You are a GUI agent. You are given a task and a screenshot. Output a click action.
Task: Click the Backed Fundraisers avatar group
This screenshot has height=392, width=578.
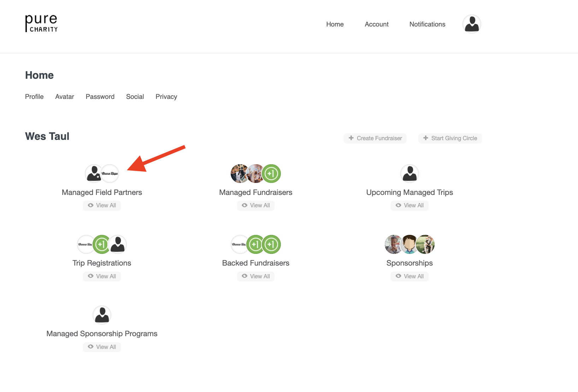click(256, 244)
